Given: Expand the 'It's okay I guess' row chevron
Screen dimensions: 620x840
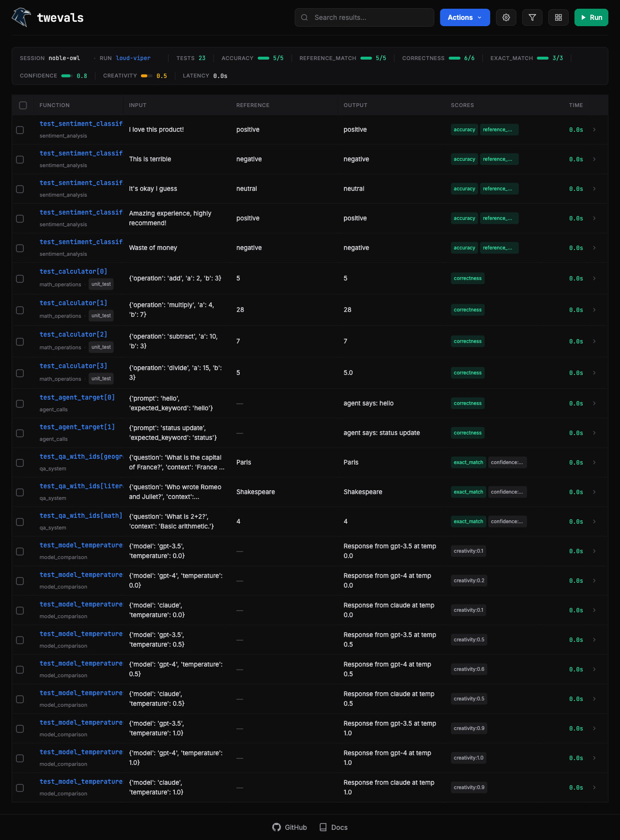Looking at the screenshot, I should click(x=594, y=189).
